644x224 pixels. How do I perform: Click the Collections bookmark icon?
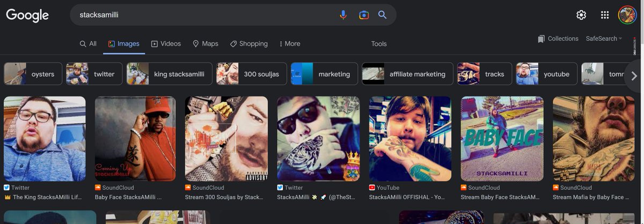pos(541,39)
